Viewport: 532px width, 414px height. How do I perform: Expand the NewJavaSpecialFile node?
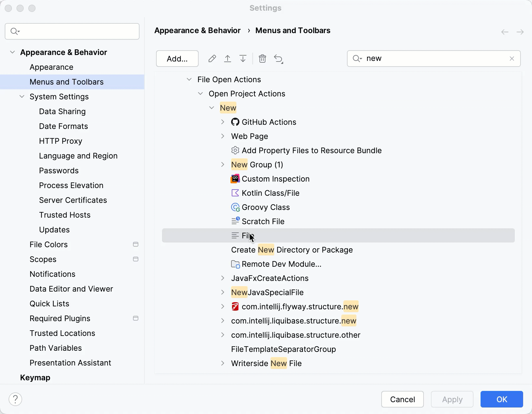pyautogui.click(x=223, y=292)
